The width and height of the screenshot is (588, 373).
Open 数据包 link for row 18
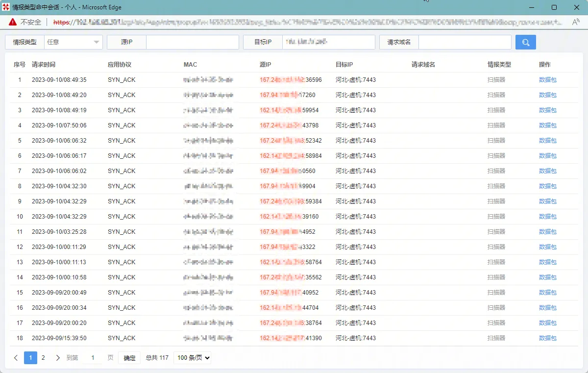point(547,338)
